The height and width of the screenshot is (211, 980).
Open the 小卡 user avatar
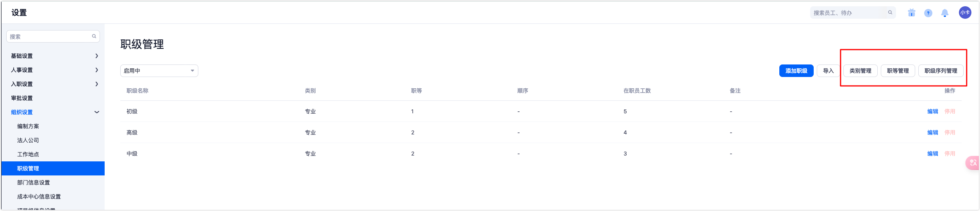(965, 13)
